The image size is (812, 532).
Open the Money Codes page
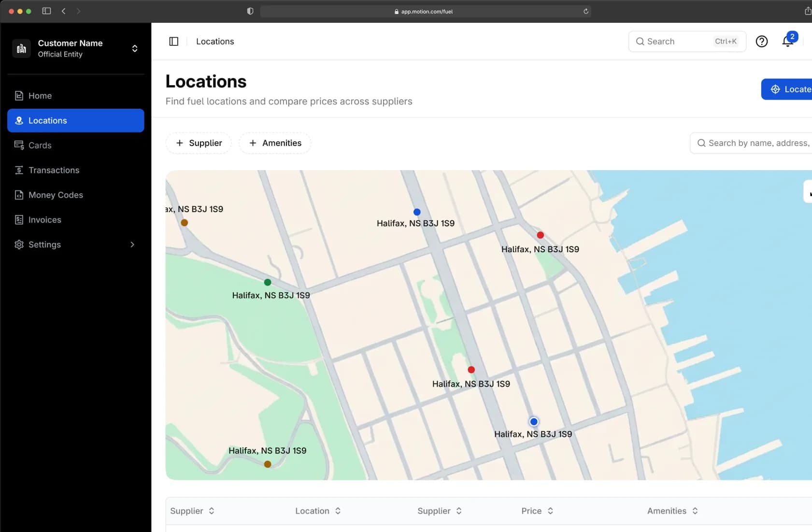[x=75, y=195]
